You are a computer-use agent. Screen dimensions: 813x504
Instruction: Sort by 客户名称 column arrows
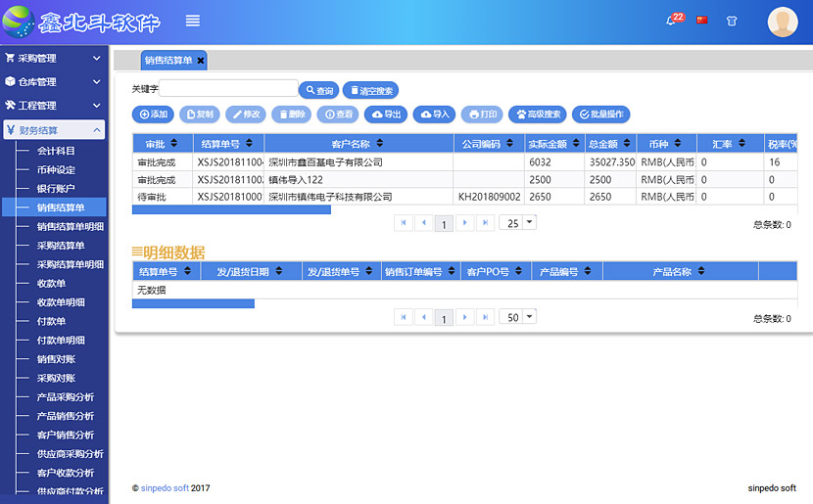pyautogui.click(x=380, y=143)
